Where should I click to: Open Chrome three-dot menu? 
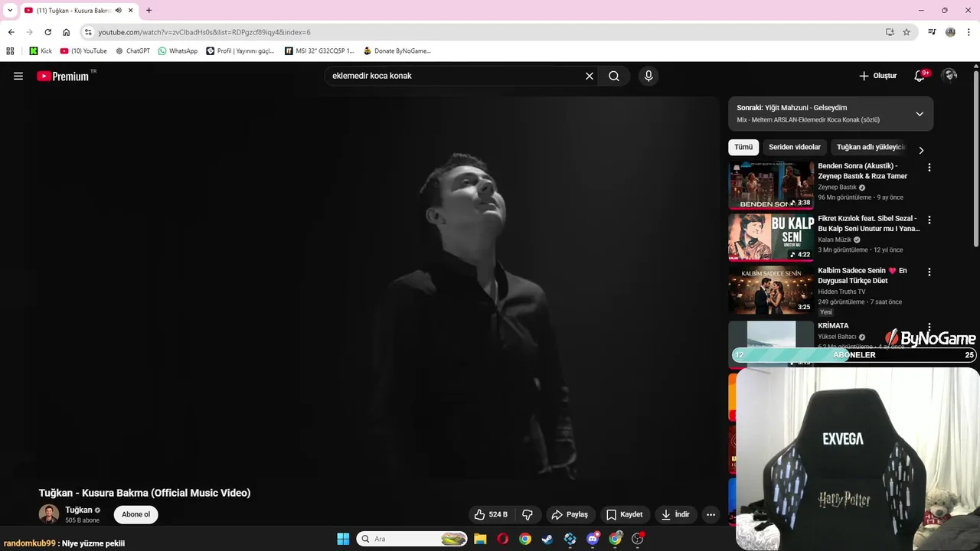969,32
